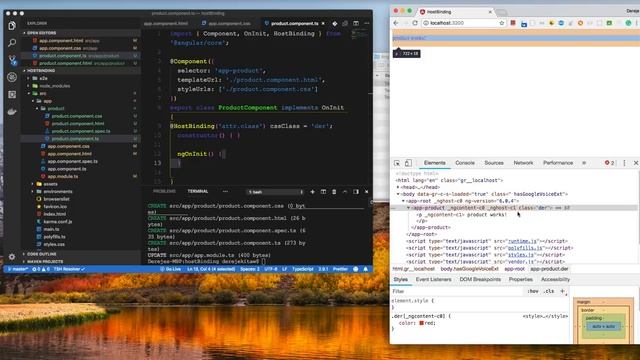Close the hostBinding Chrome tab
Screen dimensions: 640x360
click(490, 12)
